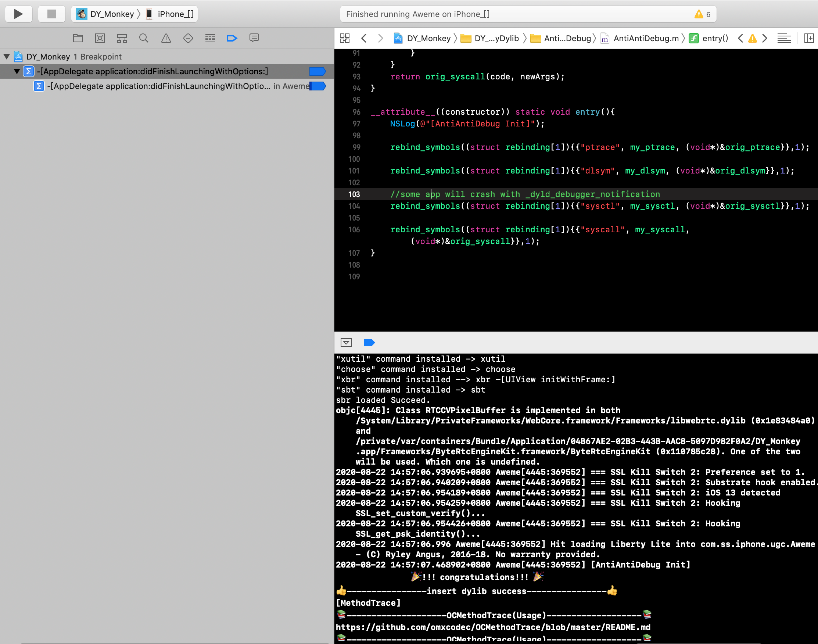Select AntiAntiDebug.m in the jump bar
This screenshot has width=818, height=644.
coord(645,38)
